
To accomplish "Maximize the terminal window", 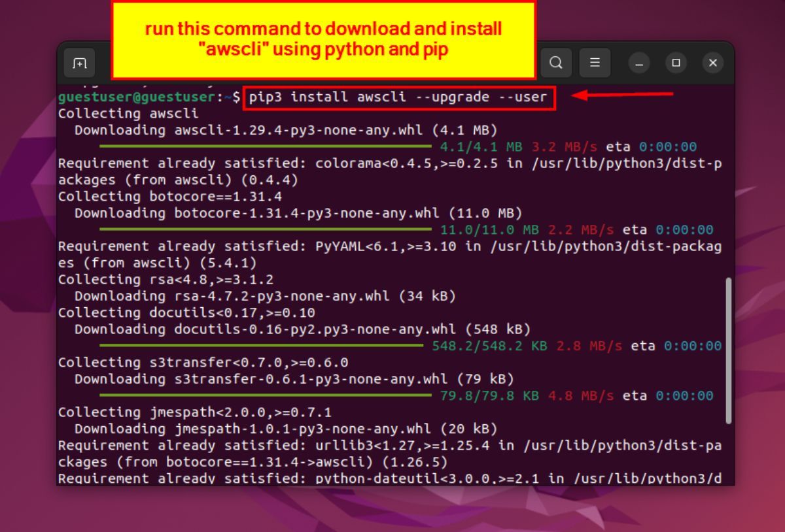I will click(x=676, y=63).
